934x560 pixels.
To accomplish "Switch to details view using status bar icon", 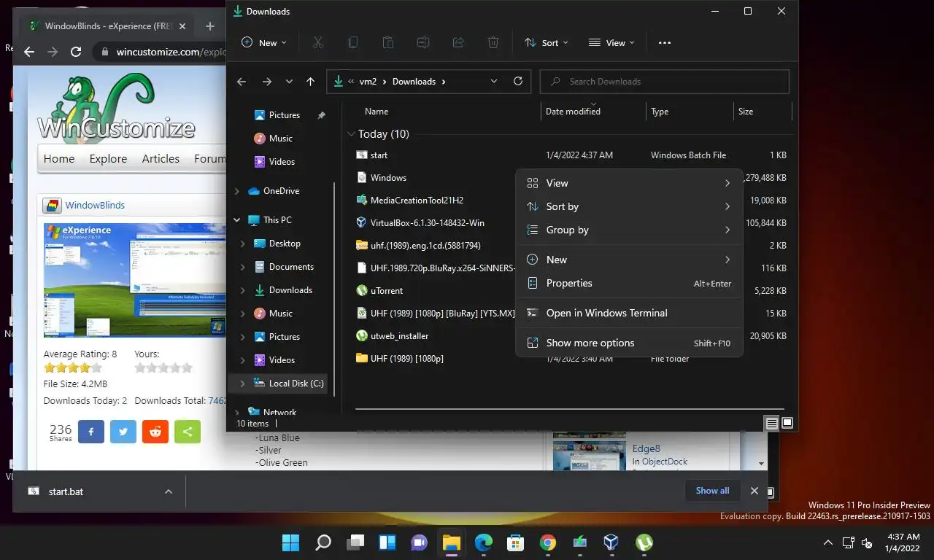I will tap(771, 423).
